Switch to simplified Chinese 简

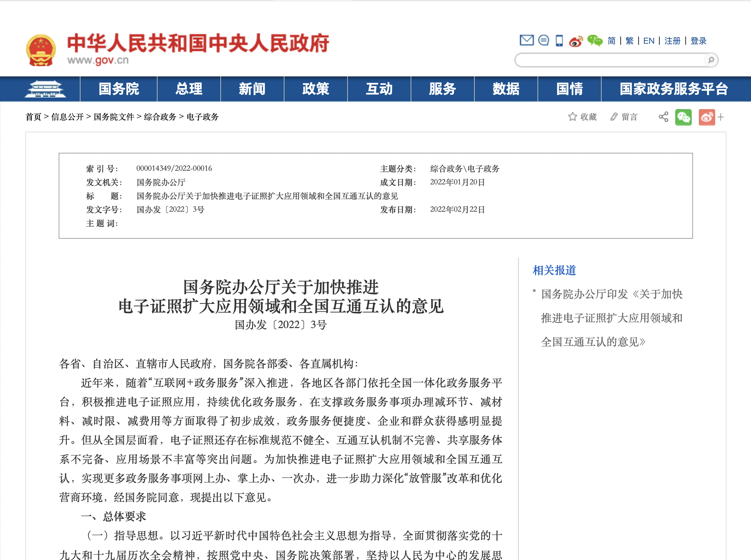(x=612, y=41)
